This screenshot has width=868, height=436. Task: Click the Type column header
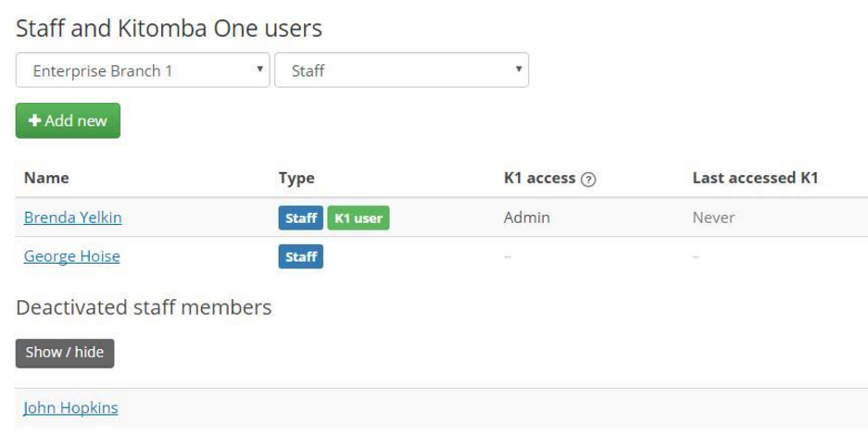pyautogui.click(x=296, y=178)
